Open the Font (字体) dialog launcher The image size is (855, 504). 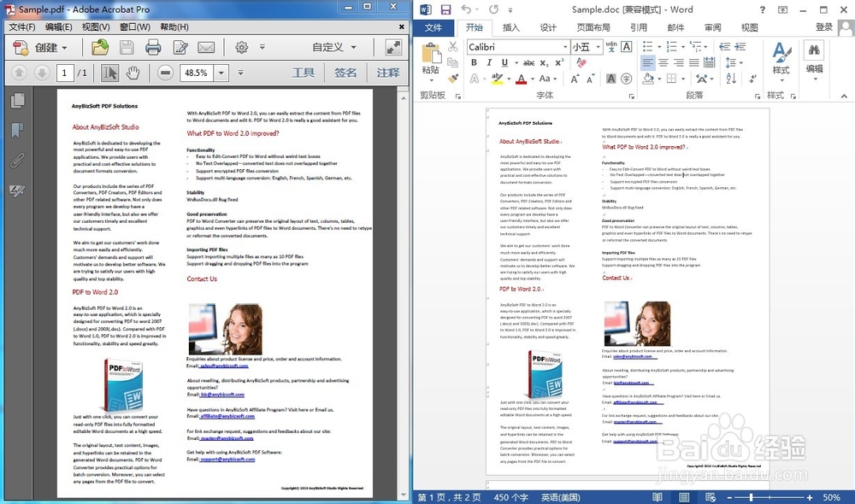pyautogui.click(x=632, y=97)
